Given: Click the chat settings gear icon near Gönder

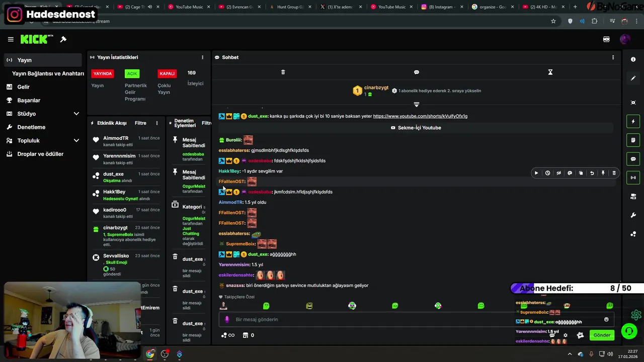Looking at the screenshot, I should tap(565, 335).
